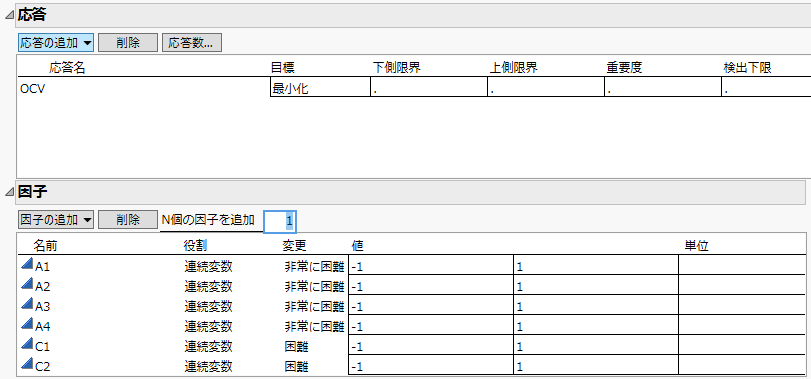This screenshot has width=811, height=379.
Task: Select factor name A3
Action: click(42, 307)
